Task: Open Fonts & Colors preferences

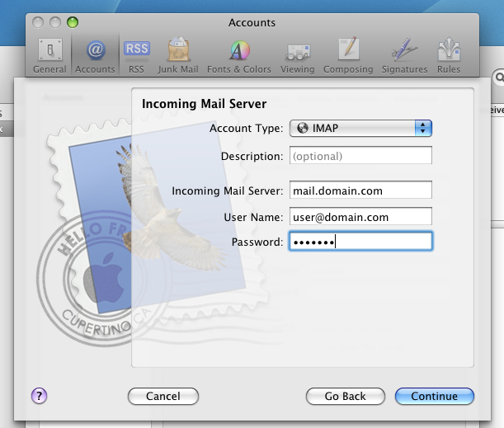Action: pos(239,55)
